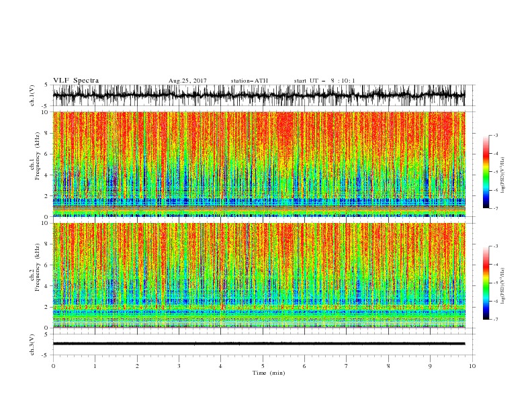Click the ch.1 spectrogram's color scale bar
The width and height of the screenshot is (532, 411).
coord(486,171)
